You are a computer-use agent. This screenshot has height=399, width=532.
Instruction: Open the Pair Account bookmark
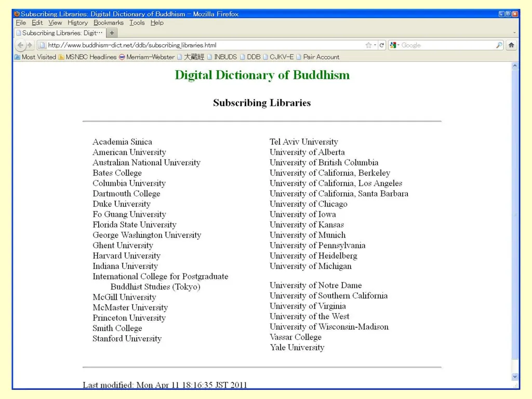click(x=318, y=57)
